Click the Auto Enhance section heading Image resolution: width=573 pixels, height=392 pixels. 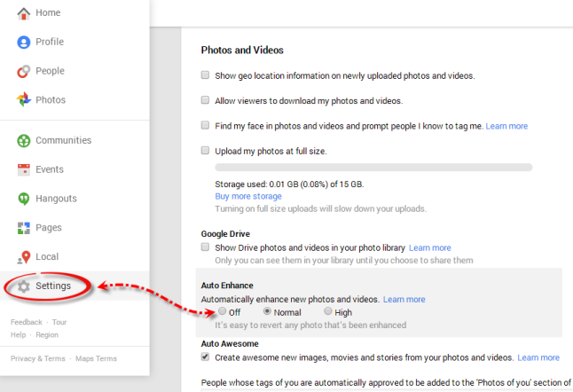(227, 286)
